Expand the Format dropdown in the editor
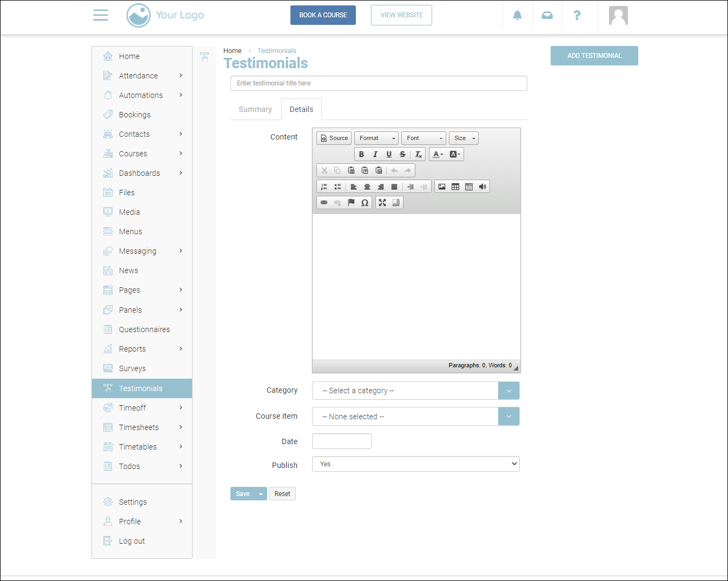Screen dimensions: 728x581 [376, 138]
